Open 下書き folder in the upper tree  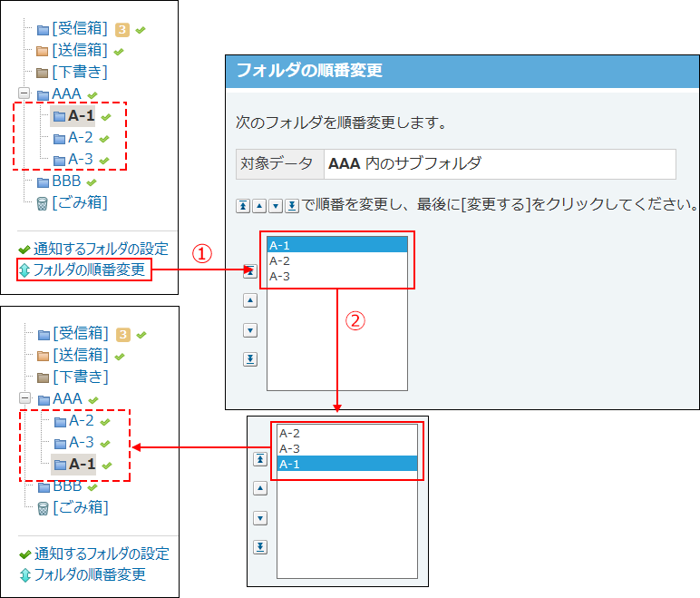pyautogui.click(x=80, y=72)
